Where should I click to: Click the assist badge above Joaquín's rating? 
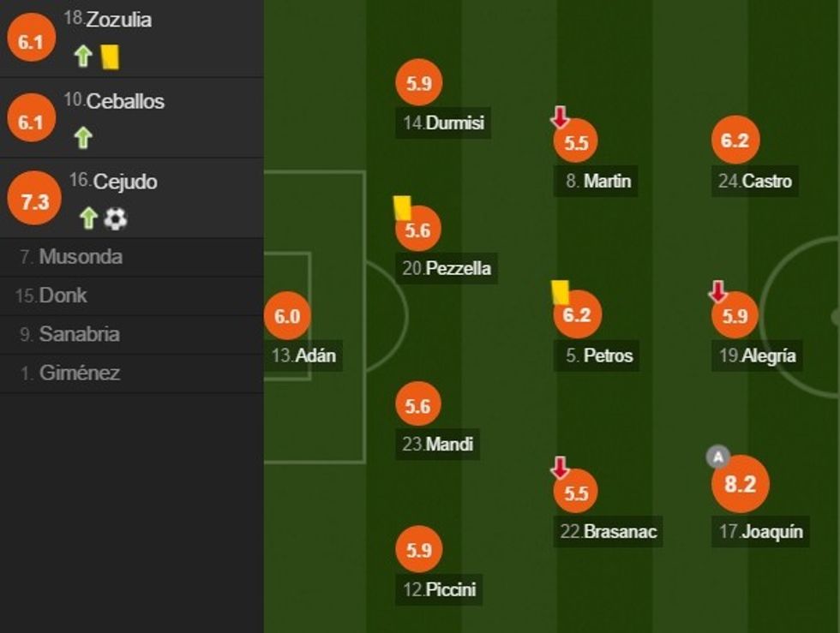click(717, 457)
